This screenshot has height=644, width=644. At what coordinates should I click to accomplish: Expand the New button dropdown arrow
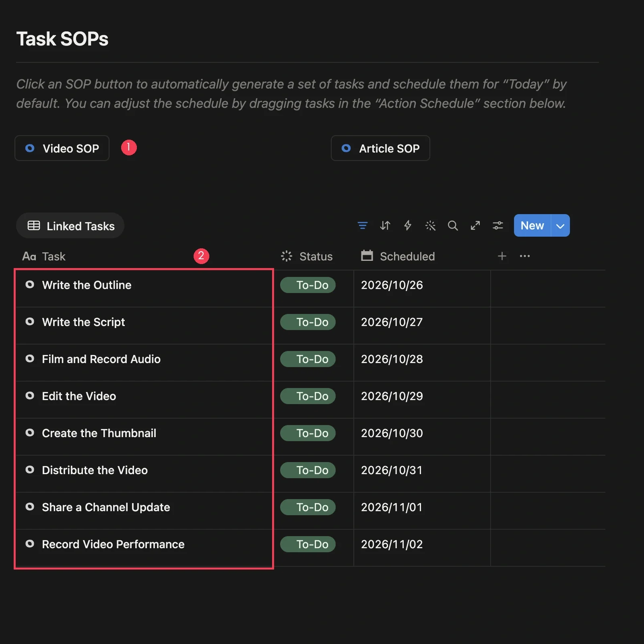tap(560, 225)
